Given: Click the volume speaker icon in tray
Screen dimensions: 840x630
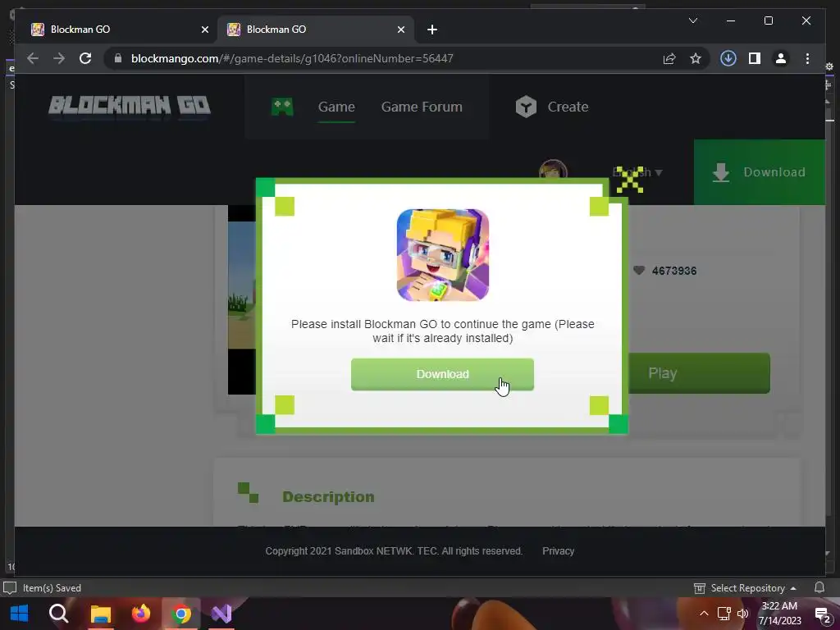Looking at the screenshot, I should pos(743,614).
